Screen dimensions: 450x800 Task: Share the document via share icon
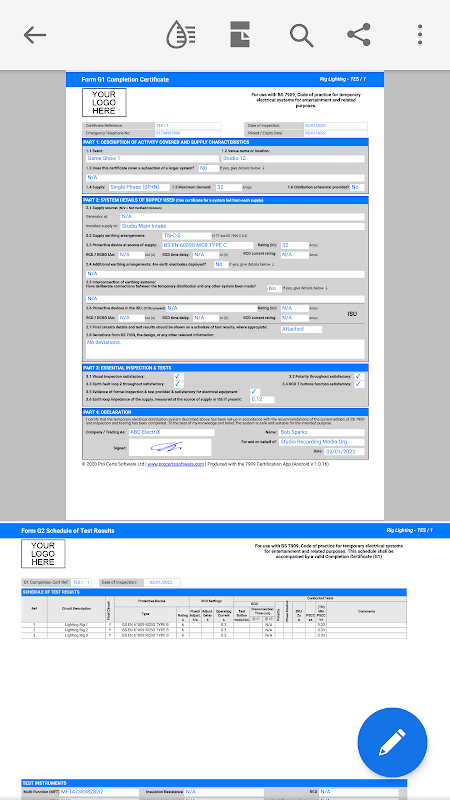pos(359,35)
